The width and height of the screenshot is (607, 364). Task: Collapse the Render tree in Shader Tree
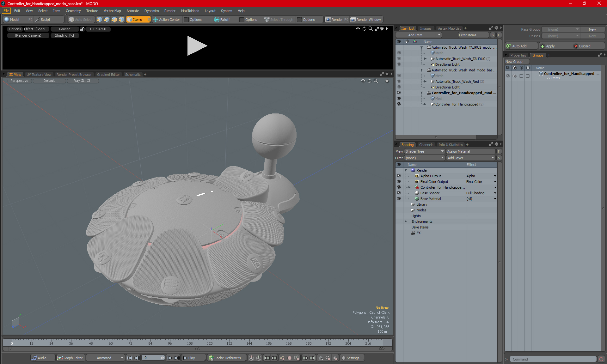pyautogui.click(x=406, y=170)
